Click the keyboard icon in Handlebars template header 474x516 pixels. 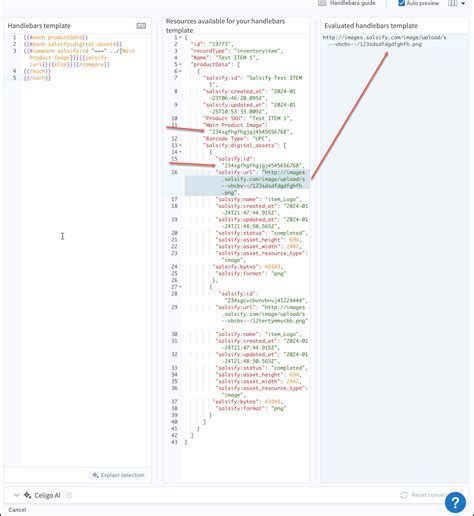[141, 26]
